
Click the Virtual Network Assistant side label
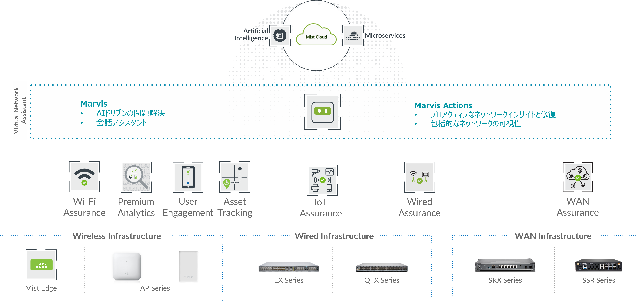point(20,110)
